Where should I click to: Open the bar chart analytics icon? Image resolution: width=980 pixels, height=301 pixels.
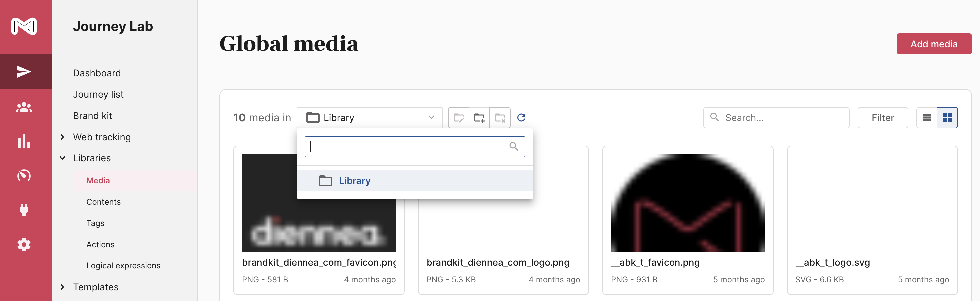click(24, 141)
